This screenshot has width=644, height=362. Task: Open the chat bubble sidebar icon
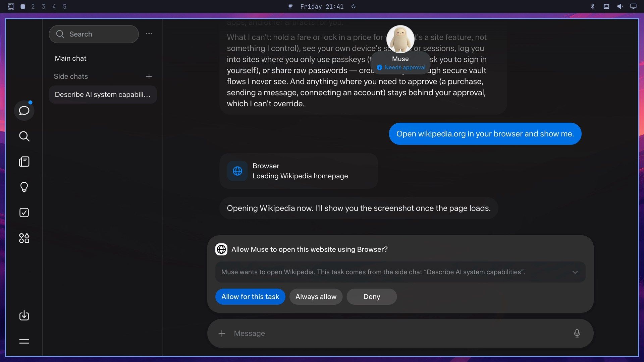tap(24, 111)
